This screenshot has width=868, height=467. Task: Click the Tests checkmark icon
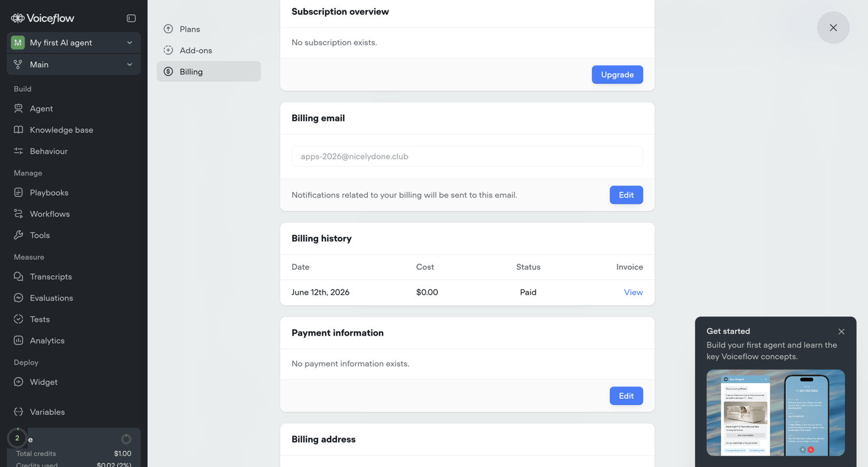click(x=18, y=319)
